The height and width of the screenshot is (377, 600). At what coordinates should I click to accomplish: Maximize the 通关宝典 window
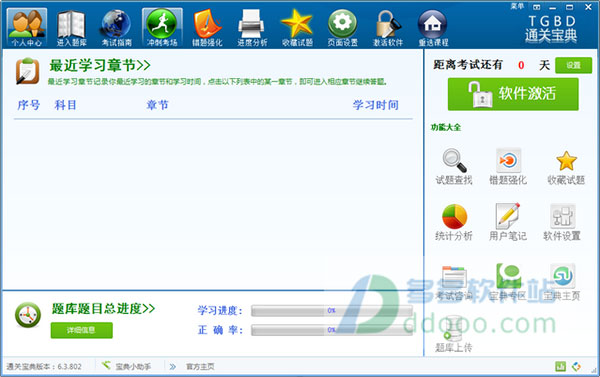click(570, 7)
